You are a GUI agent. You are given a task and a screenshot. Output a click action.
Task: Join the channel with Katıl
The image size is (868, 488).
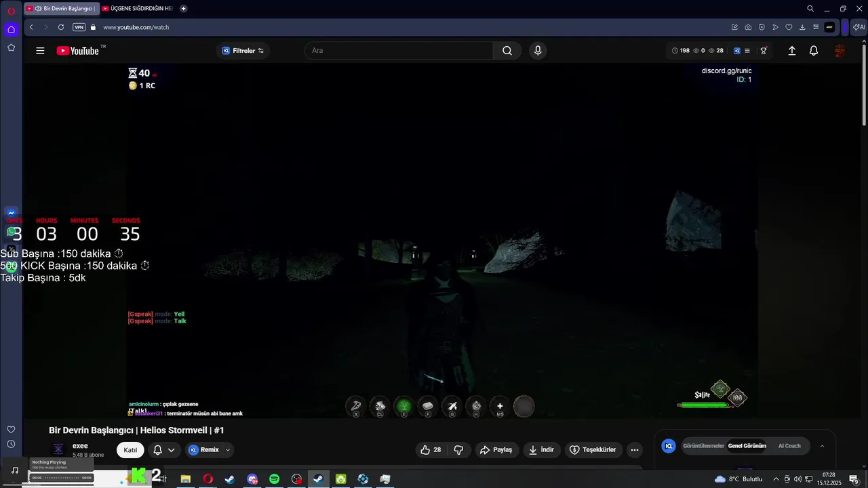pyautogui.click(x=130, y=450)
